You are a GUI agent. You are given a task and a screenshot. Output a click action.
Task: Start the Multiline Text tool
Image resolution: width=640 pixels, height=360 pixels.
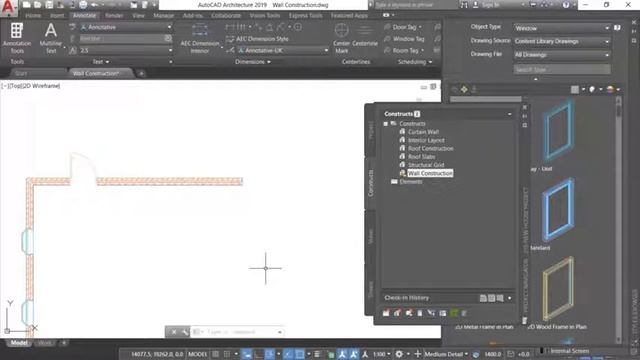[x=51, y=38]
